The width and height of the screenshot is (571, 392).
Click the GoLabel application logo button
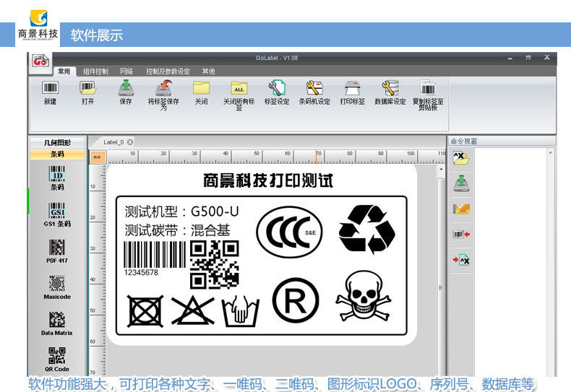coord(40,61)
